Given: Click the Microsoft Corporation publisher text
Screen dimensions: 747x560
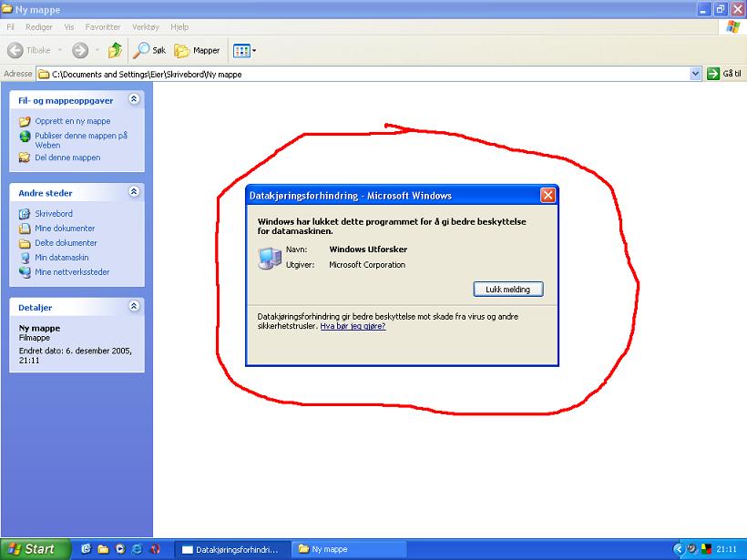Looking at the screenshot, I should pyautogui.click(x=367, y=265).
